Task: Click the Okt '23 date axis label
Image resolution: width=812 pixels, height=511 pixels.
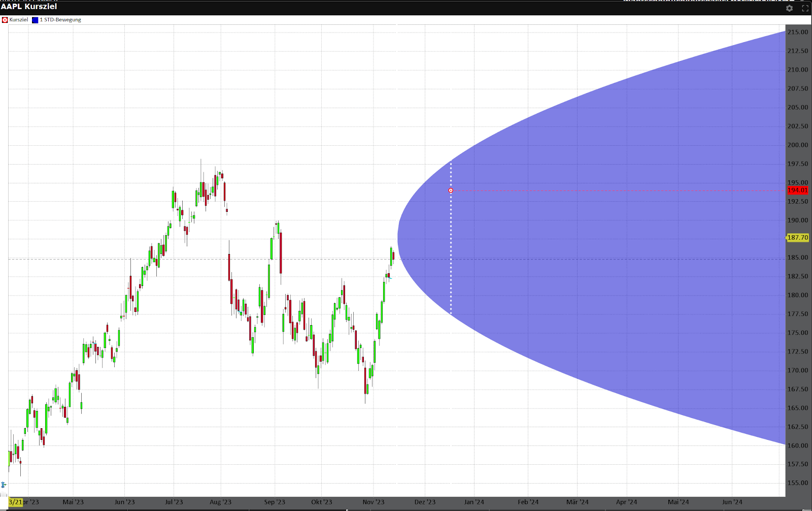Action: (321, 502)
